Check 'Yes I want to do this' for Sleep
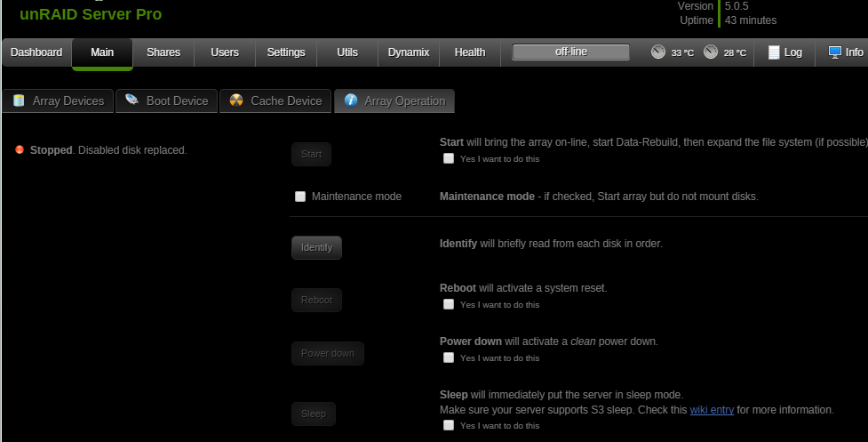The image size is (868, 442). click(x=449, y=425)
